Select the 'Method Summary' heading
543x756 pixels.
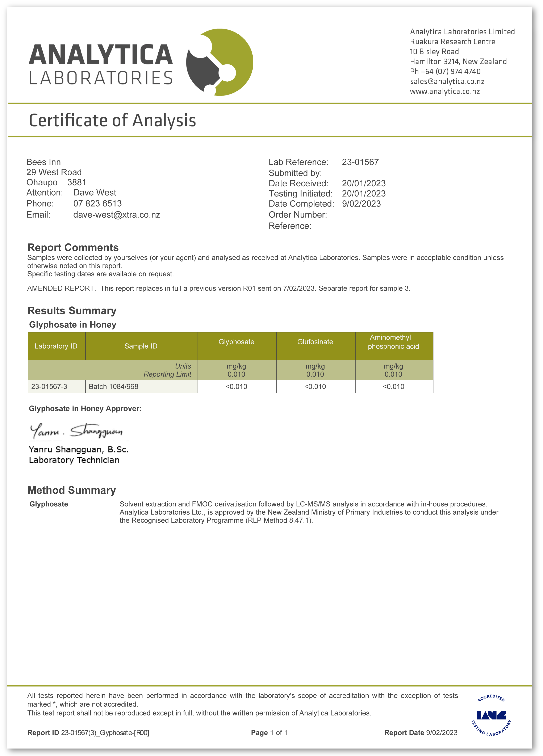click(72, 490)
